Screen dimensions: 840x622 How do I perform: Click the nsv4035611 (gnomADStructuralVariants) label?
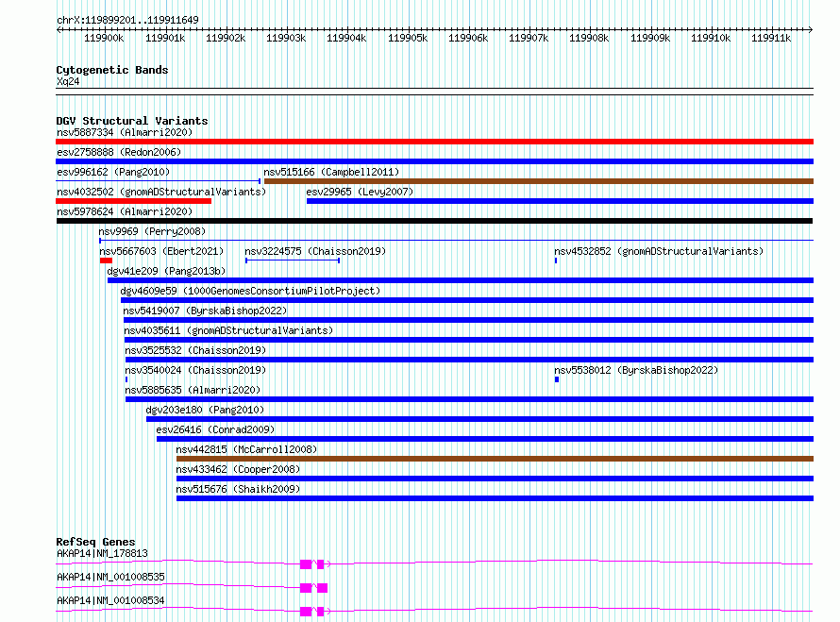(x=228, y=330)
